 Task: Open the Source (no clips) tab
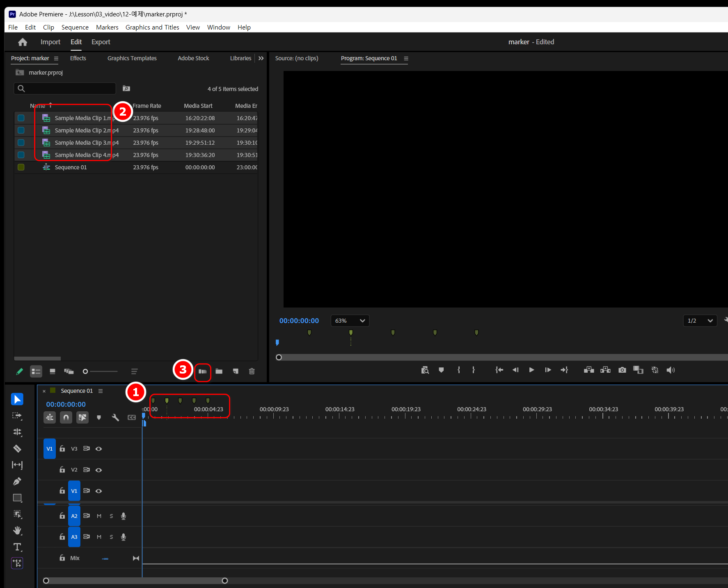(x=297, y=58)
